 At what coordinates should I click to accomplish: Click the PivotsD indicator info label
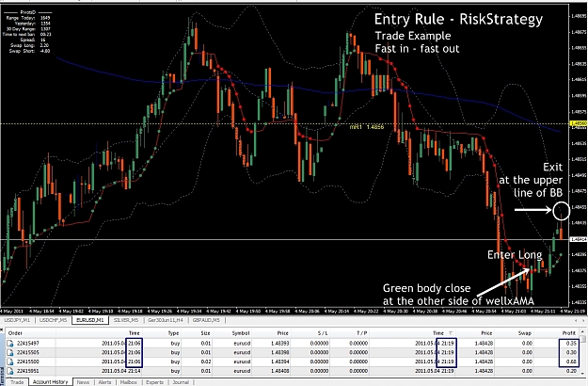click(27, 12)
